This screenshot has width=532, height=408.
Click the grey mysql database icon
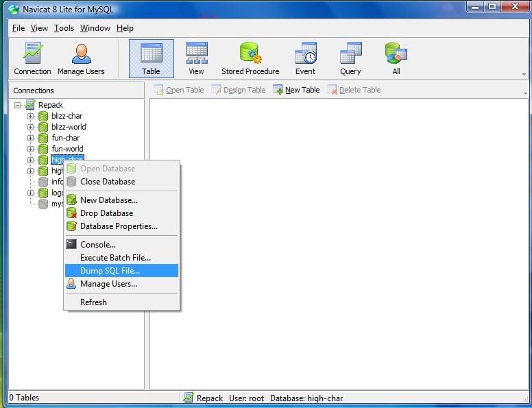pyautogui.click(x=43, y=204)
